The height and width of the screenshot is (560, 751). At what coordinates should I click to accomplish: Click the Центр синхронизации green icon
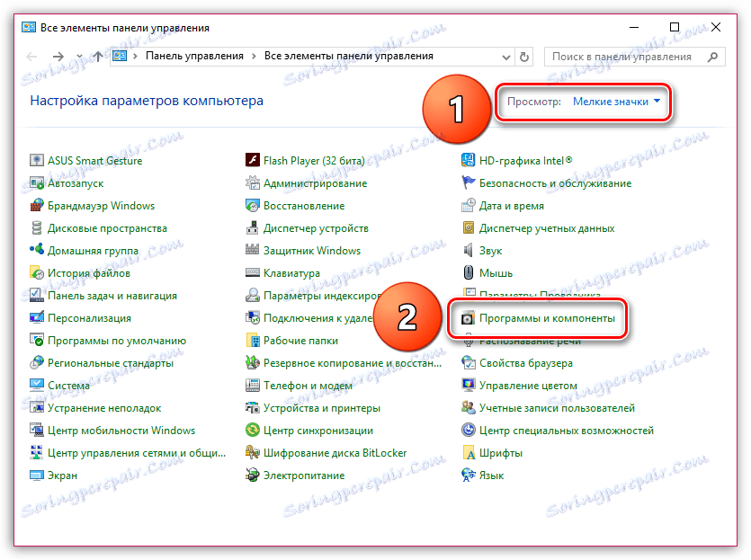point(253,431)
